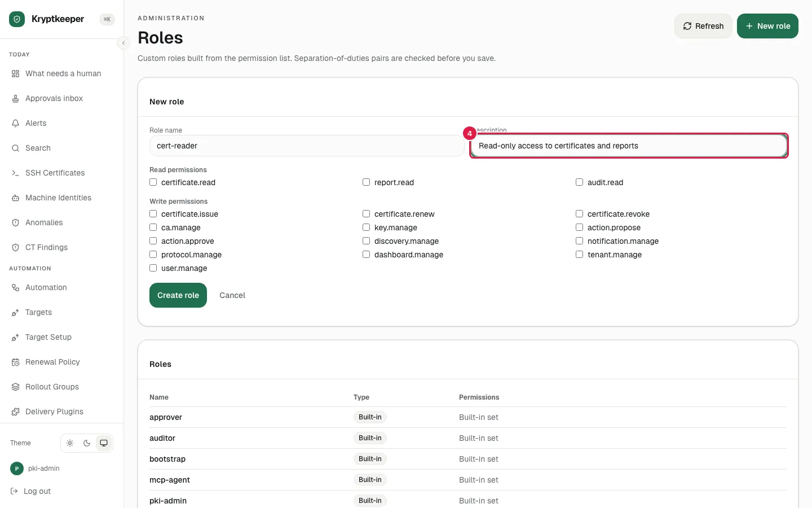Click the Search magnifier icon in sidebar
Viewport: 812px width, 508px height.
[15, 148]
